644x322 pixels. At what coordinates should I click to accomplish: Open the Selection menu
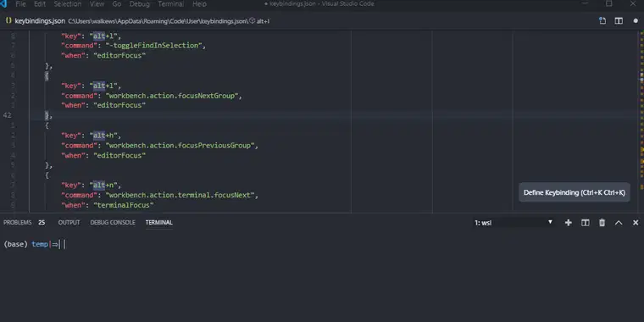click(67, 4)
